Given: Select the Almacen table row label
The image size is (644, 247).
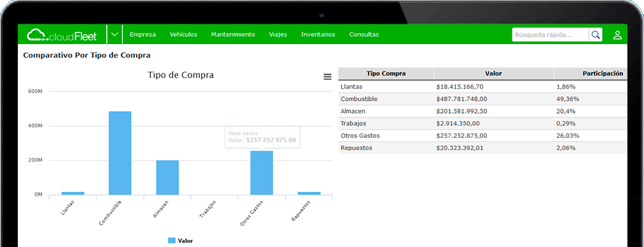Looking at the screenshot, I should 353,111.
